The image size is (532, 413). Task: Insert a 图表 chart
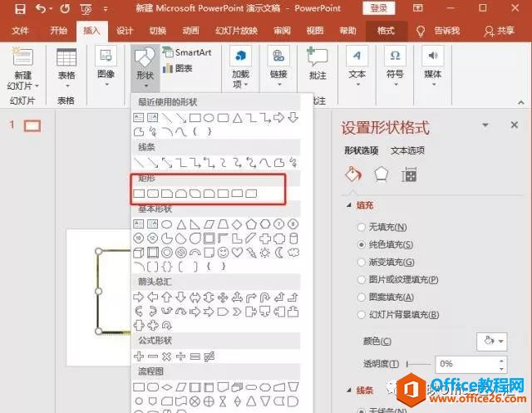[x=178, y=68]
